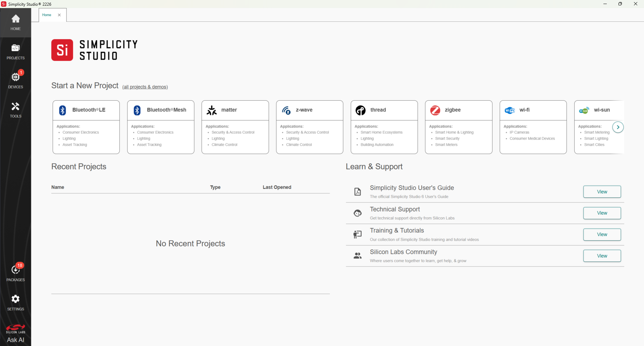Click the User's Guide document icon
The width and height of the screenshot is (644, 346).
[358, 192]
